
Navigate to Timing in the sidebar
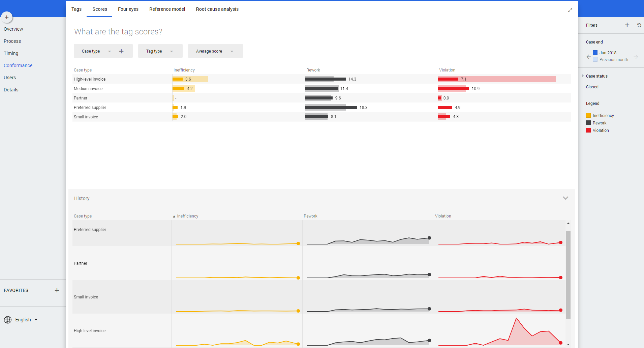click(11, 53)
